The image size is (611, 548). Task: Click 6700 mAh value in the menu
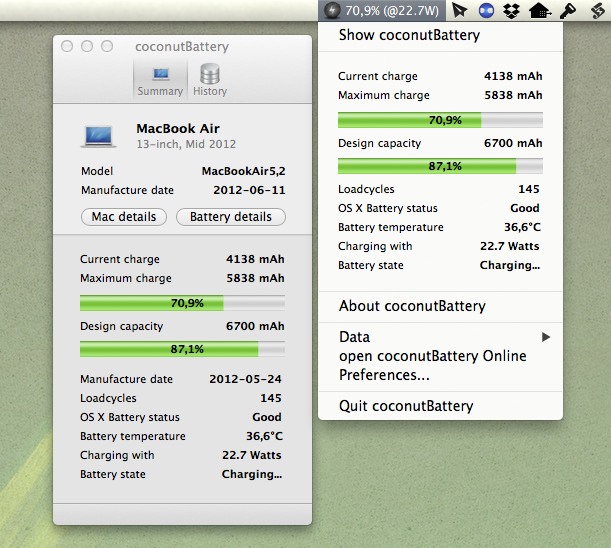click(x=513, y=143)
